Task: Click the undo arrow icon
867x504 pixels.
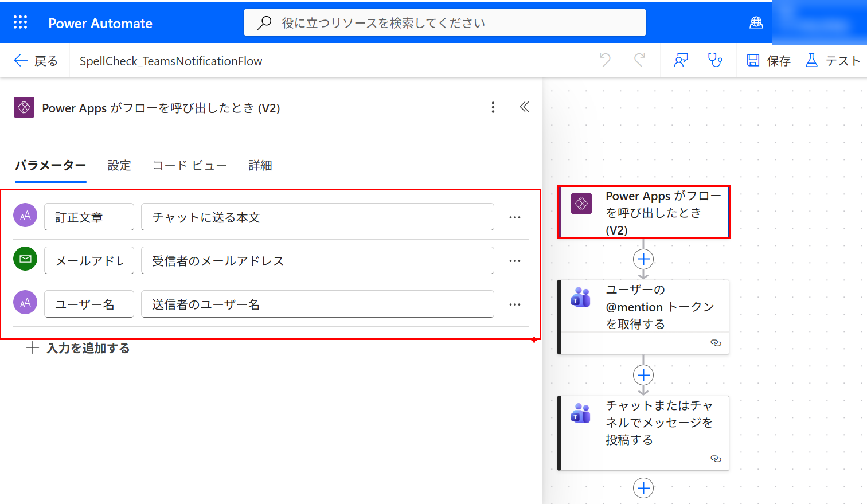Action: pos(605,60)
